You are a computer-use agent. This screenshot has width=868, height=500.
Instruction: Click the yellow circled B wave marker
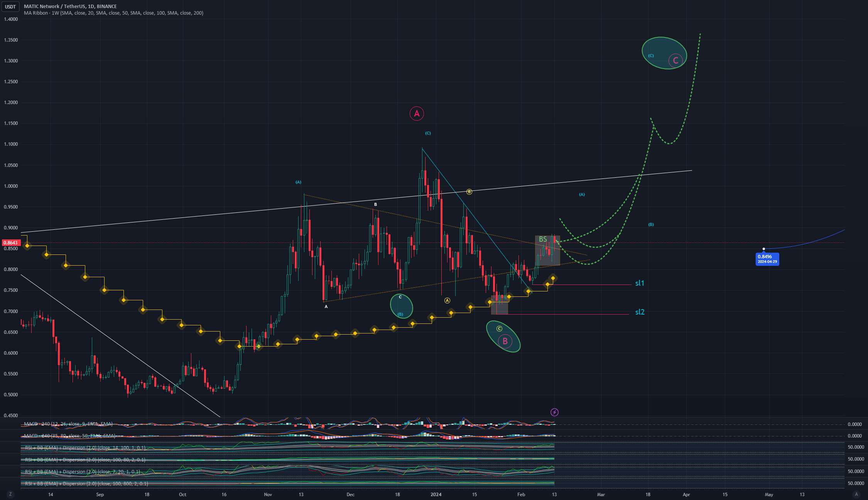(x=469, y=192)
